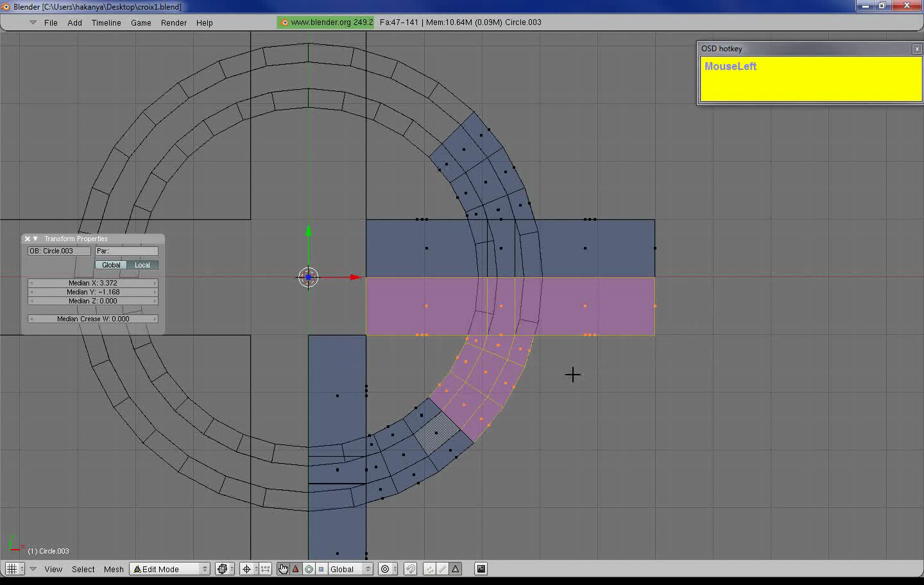Switch to vertex select mode

[x=429, y=569]
